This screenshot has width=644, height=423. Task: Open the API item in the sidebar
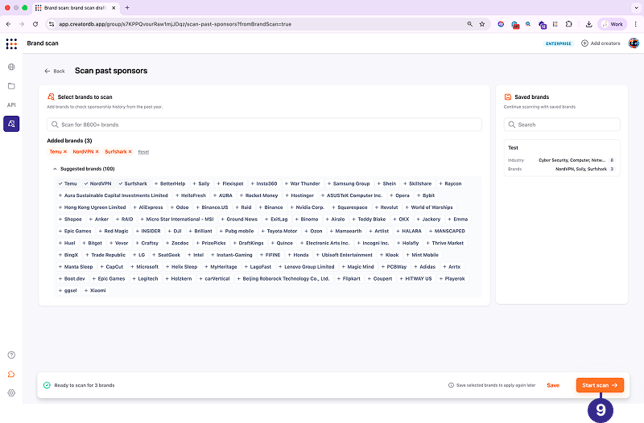pyautogui.click(x=11, y=105)
